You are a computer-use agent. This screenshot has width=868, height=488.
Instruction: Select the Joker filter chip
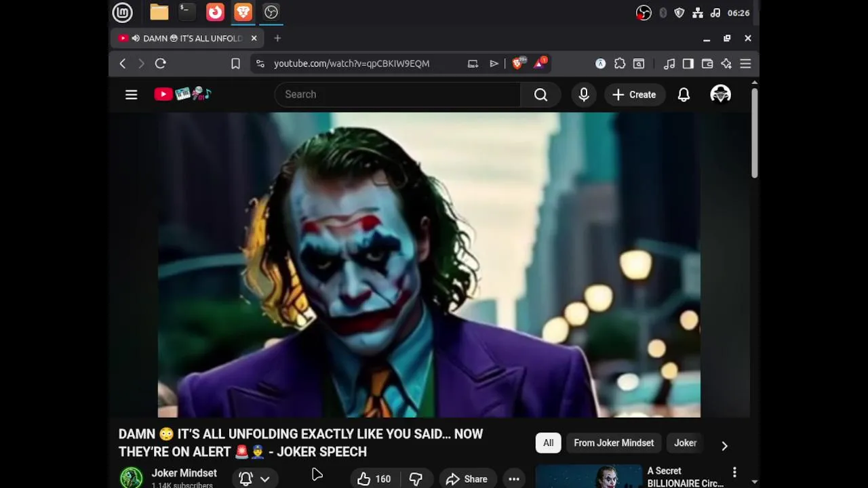(x=685, y=443)
